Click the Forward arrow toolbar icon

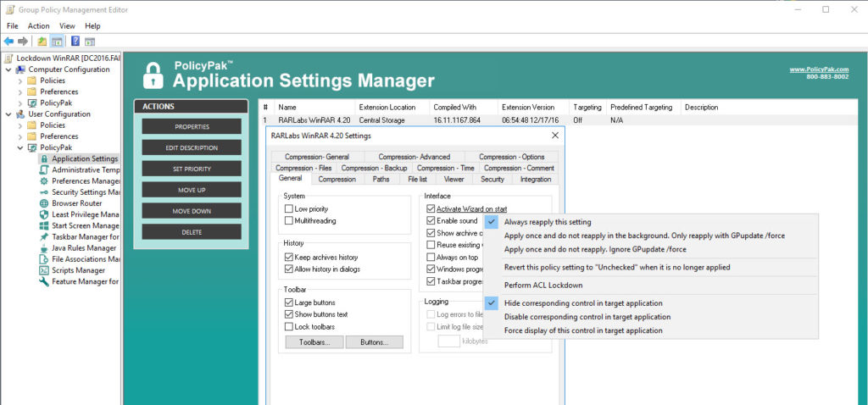tap(23, 42)
